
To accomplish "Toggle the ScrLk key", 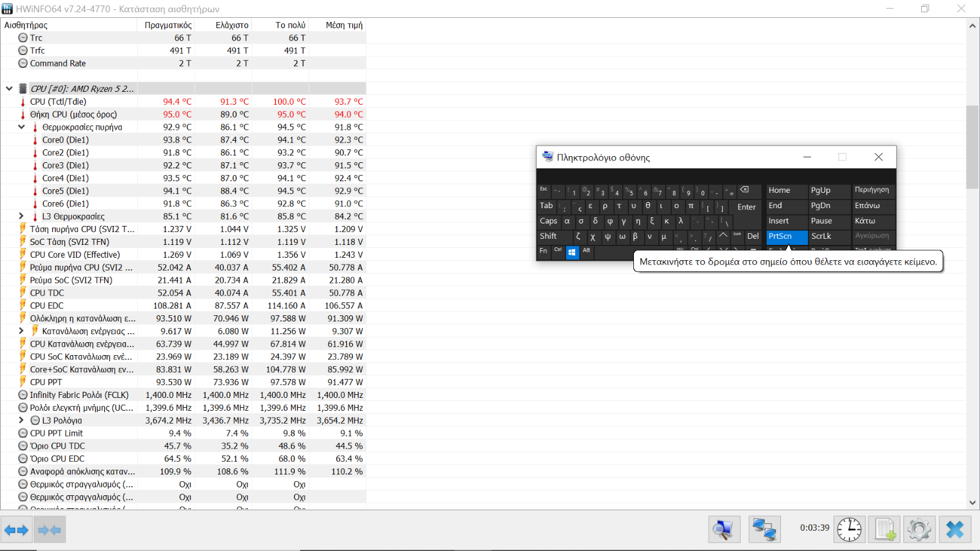I will coord(829,236).
